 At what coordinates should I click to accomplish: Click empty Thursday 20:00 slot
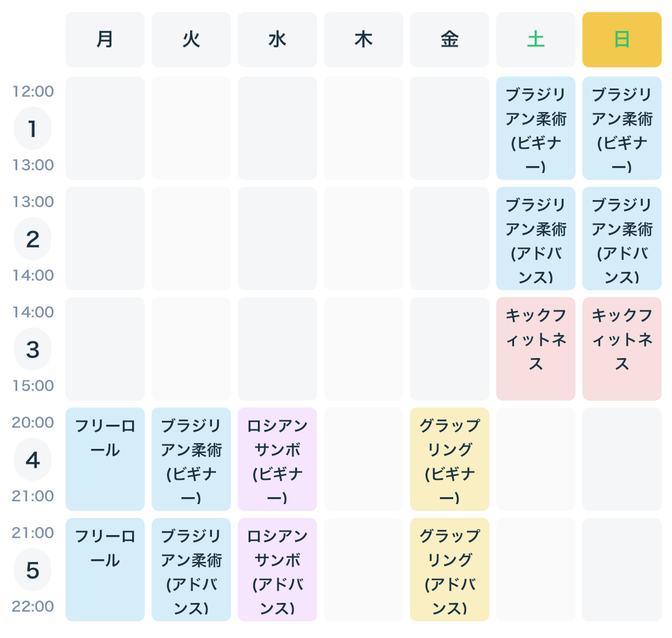(364, 459)
